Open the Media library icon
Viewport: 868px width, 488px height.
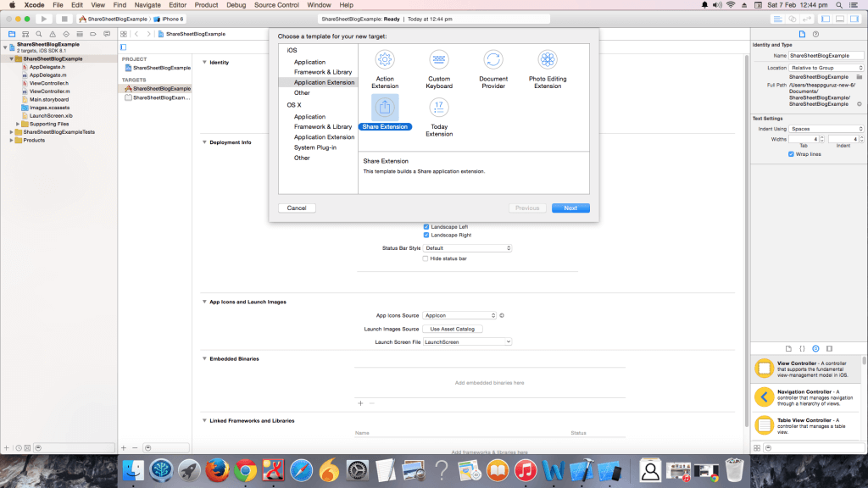[x=829, y=348]
